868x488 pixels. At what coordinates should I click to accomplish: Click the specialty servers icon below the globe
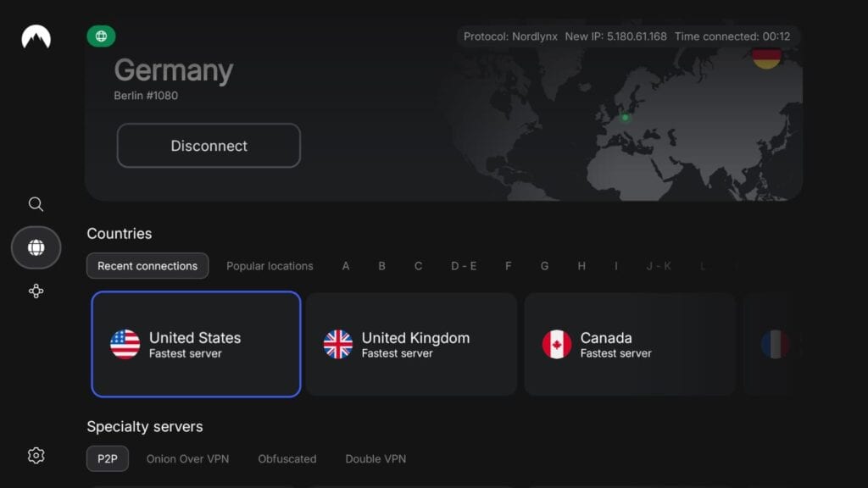pos(36,291)
